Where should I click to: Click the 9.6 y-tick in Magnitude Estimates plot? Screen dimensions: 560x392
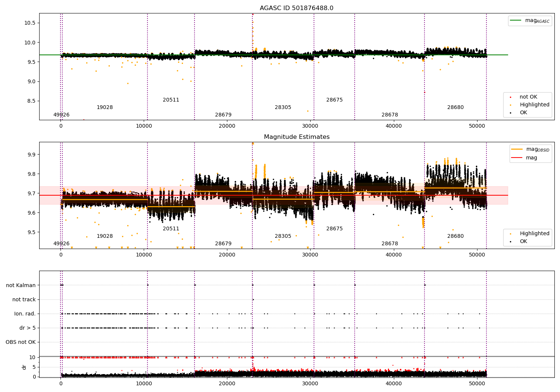coord(31,213)
